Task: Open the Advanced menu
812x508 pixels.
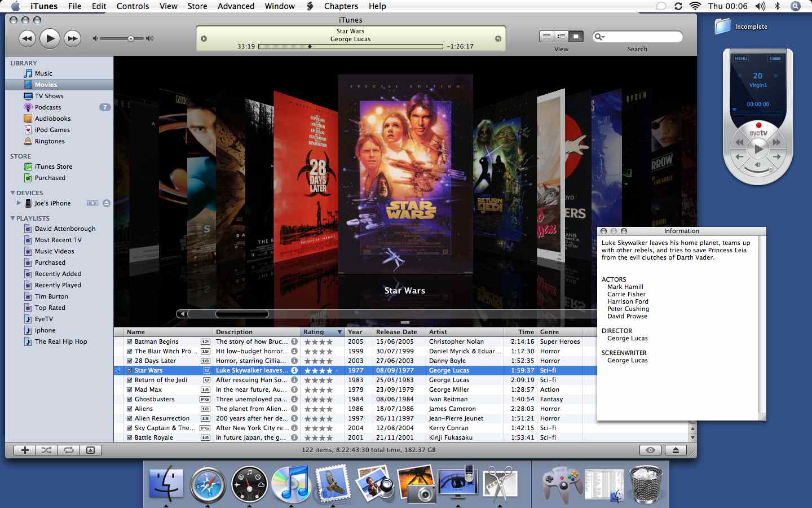Action: pos(236,6)
